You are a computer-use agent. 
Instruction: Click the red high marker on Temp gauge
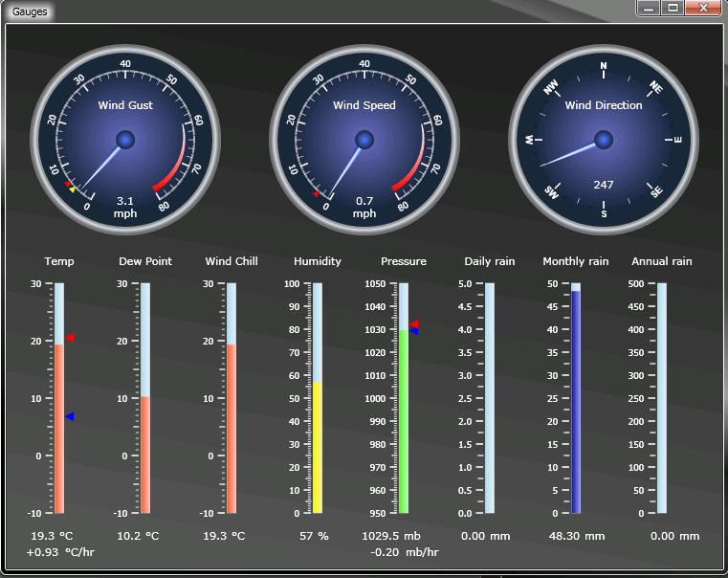click(x=70, y=338)
